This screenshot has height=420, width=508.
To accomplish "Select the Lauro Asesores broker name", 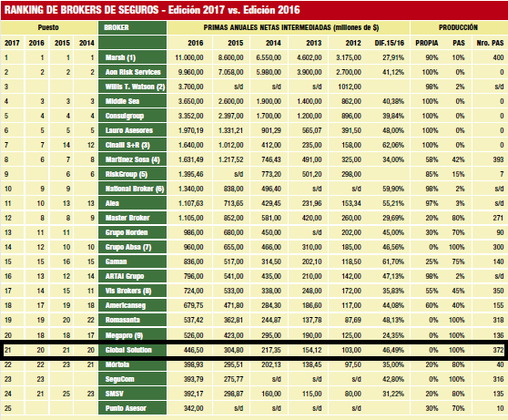I will [x=129, y=130].
